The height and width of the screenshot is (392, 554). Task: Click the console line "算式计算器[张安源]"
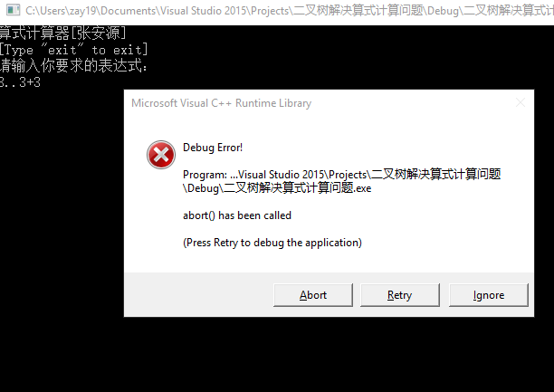click(x=62, y=33)
